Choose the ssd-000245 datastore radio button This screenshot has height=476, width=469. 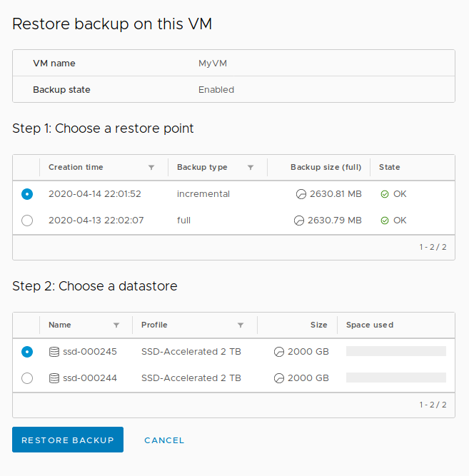click(x=27, y=352)
